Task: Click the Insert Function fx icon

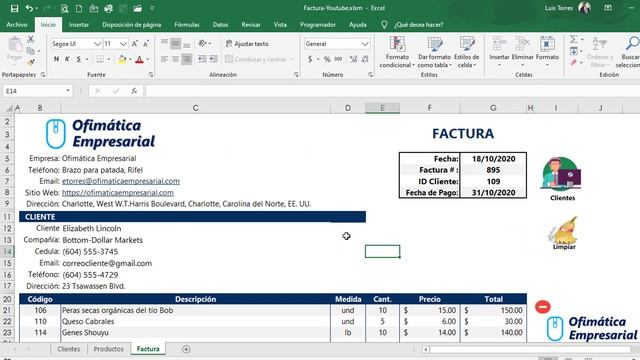Action: pyautogui.click(x=134, y=91)
